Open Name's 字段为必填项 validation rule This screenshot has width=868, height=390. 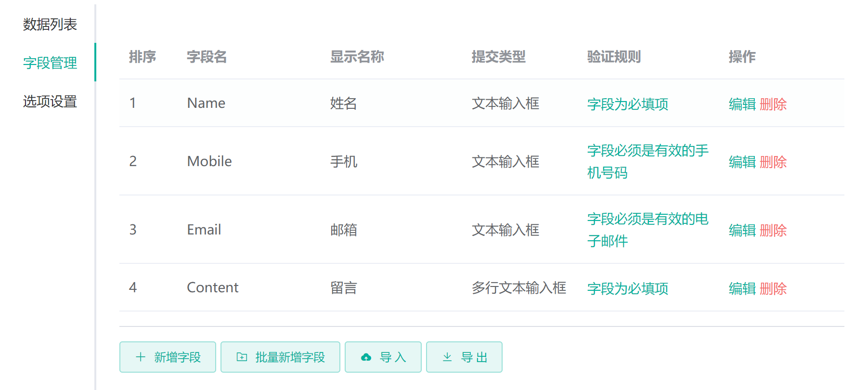coord(627,104)
